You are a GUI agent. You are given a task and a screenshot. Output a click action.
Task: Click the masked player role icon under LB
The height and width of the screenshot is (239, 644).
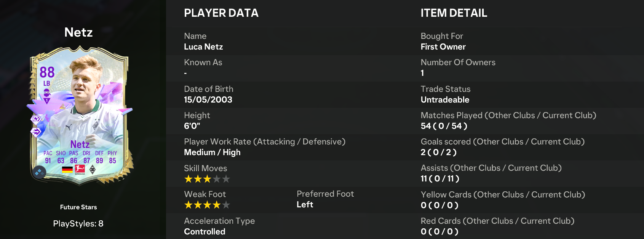tap(46, 93)
